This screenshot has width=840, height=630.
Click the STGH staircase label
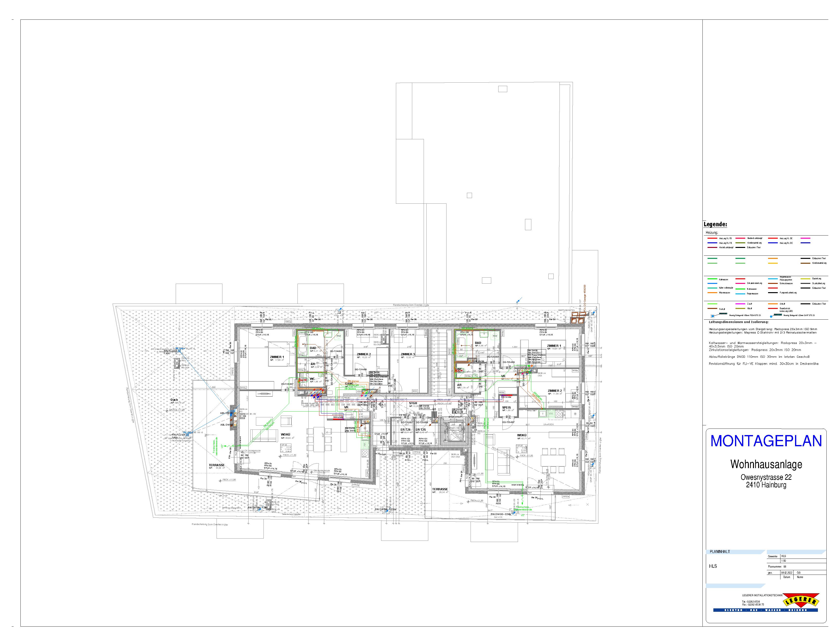tap(413, 403)
